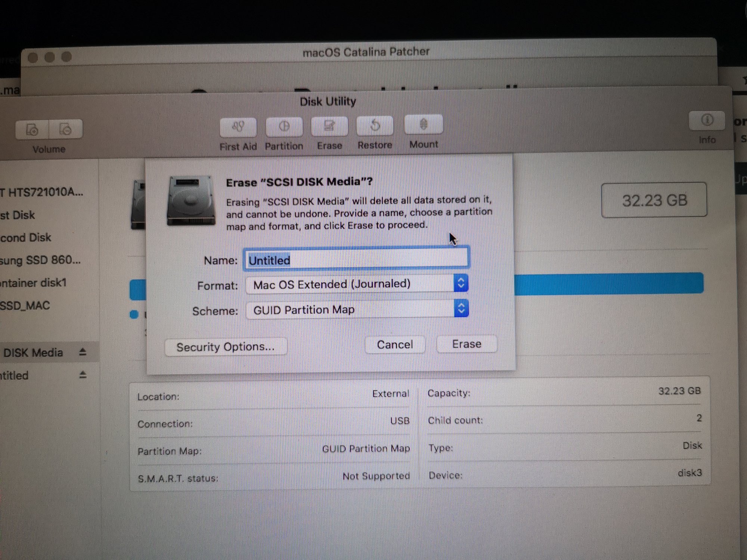Confirm with the Erase button
This screenshot has height=560, width=747.
pos(467,344)
